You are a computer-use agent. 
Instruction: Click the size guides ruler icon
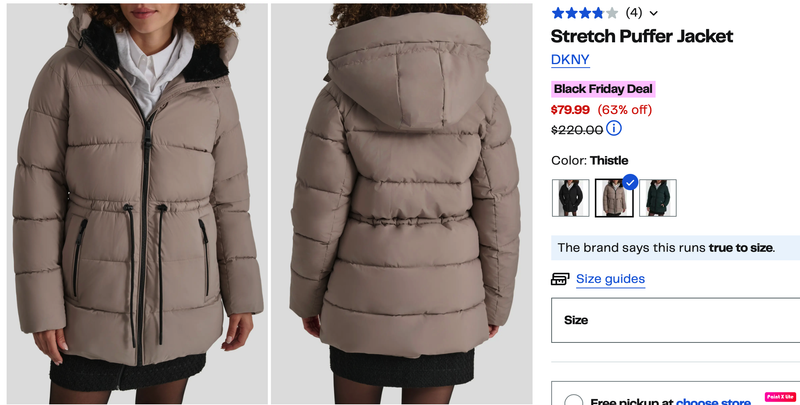tap(560, 279)
